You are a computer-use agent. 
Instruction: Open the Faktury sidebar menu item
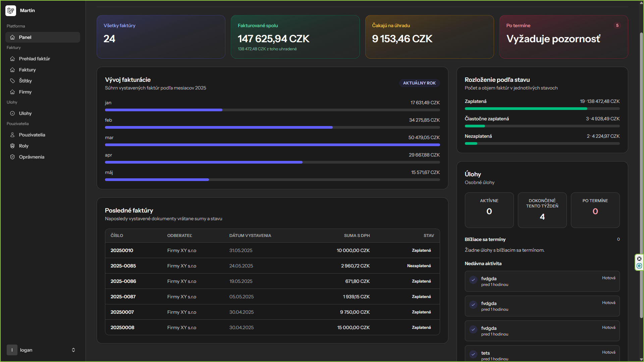click(28, 70)
